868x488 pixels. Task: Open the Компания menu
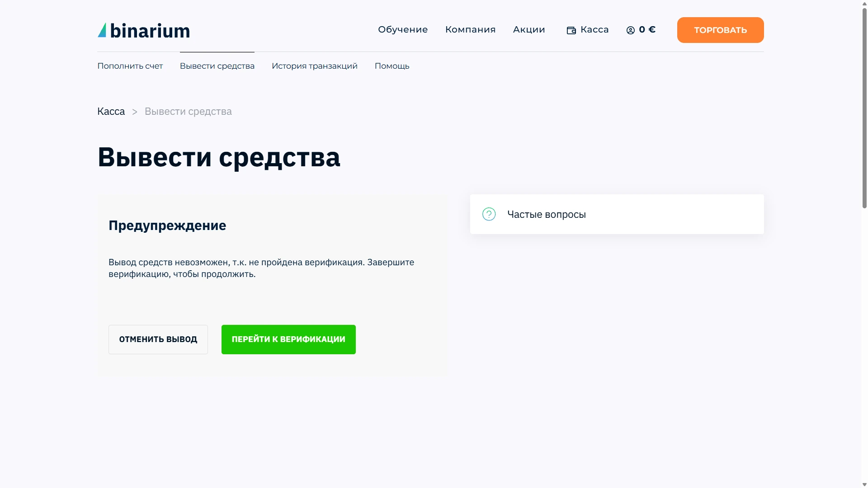[470, 29]
